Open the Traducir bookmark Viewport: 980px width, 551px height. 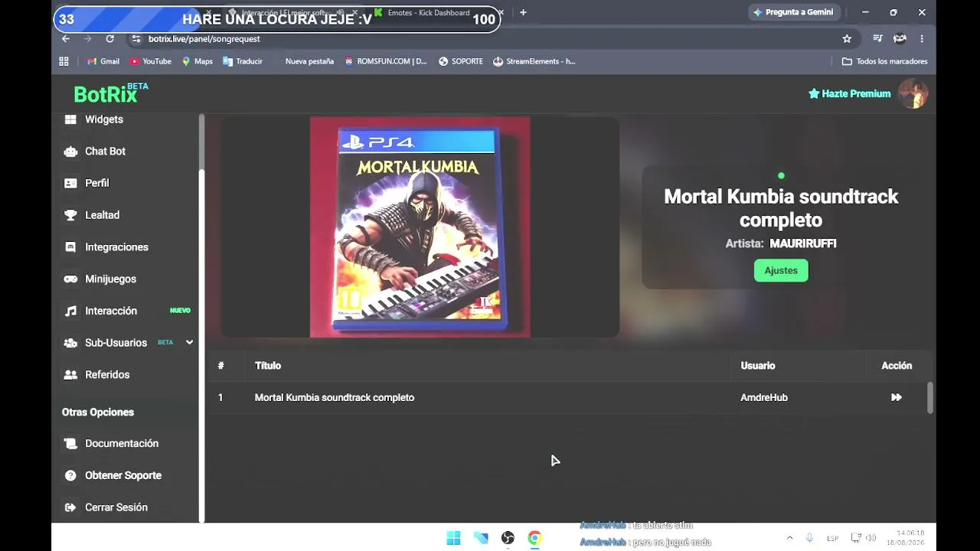tap(243, 61)
